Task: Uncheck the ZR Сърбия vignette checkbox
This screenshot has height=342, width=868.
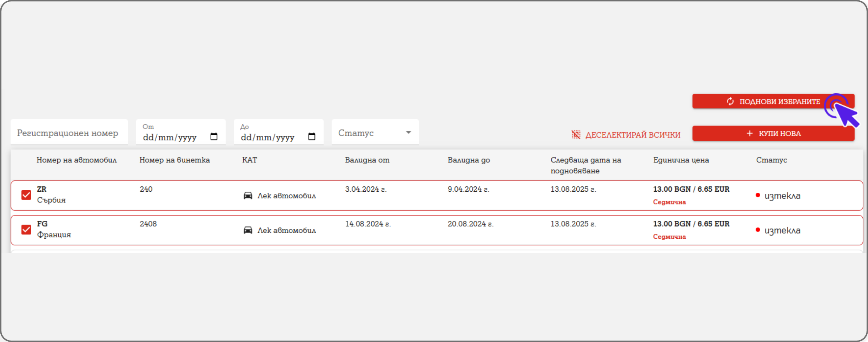Action: [26, 195]
